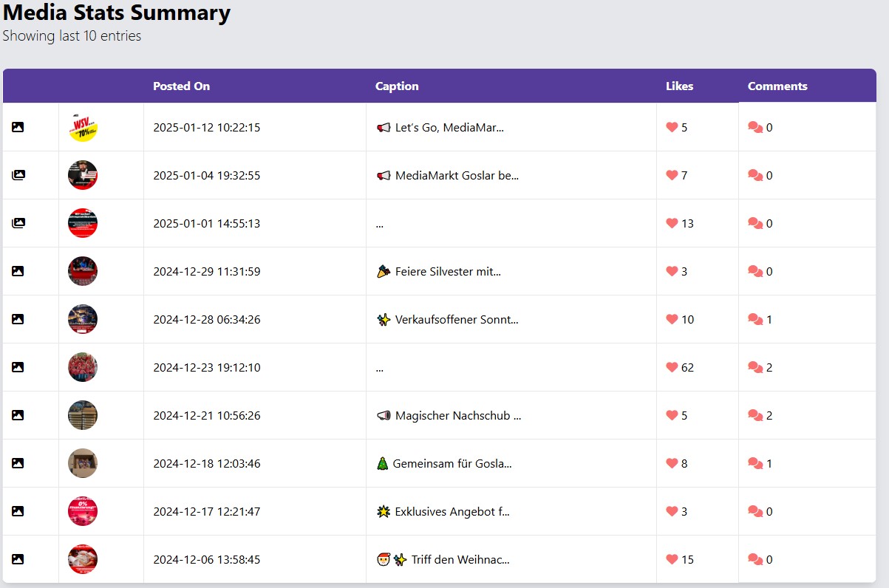
Task: Click the 2024-12-29 11:31:59 timestamp
Action: (206, 271)
